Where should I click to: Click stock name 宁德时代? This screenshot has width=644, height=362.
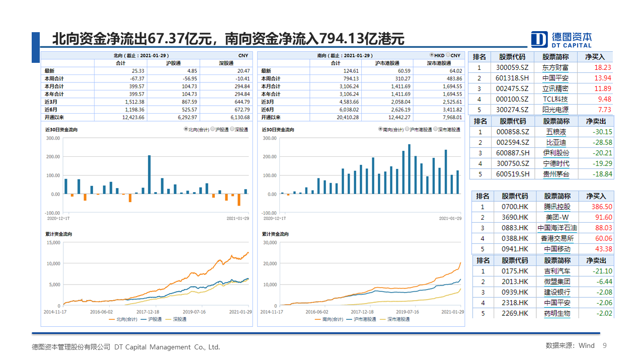click(x=556, y=163)
